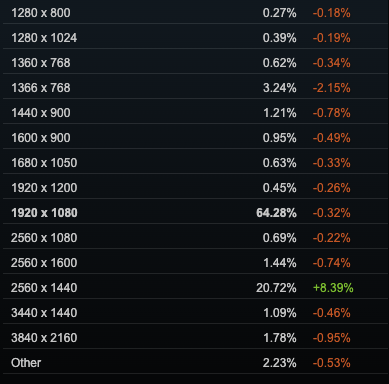The height and width of the screenshot is (384, 389).
Task: Click the 64.28% share value
Action: tap(276, 213)
